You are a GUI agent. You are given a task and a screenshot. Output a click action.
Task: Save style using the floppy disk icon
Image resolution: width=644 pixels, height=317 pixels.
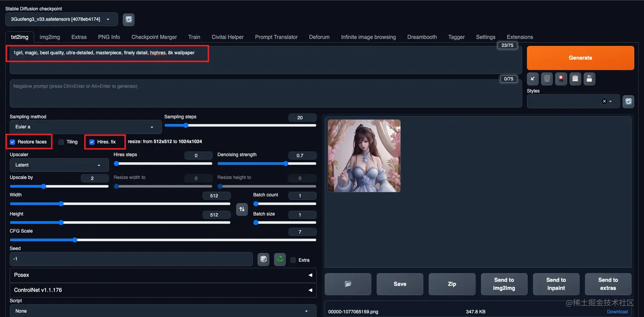tap(589, 79)
